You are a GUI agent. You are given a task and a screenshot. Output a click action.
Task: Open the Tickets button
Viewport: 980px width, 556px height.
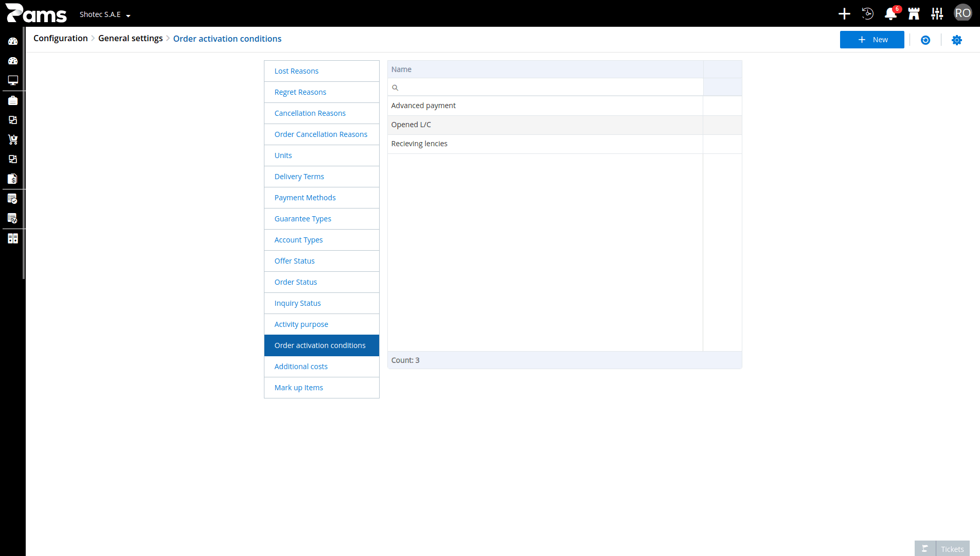click(952, 549)
